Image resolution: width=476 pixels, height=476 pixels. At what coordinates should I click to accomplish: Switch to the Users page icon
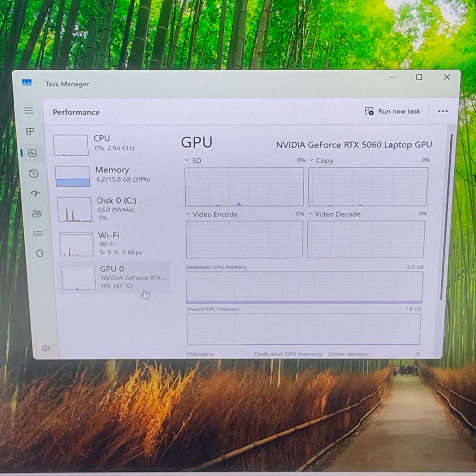point(37,214)
